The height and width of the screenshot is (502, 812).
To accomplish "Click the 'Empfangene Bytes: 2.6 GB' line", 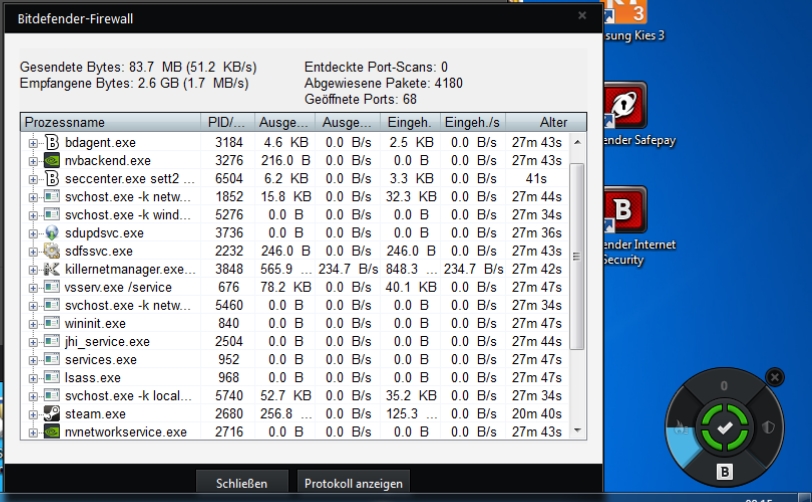I will [x=134, y=83].
